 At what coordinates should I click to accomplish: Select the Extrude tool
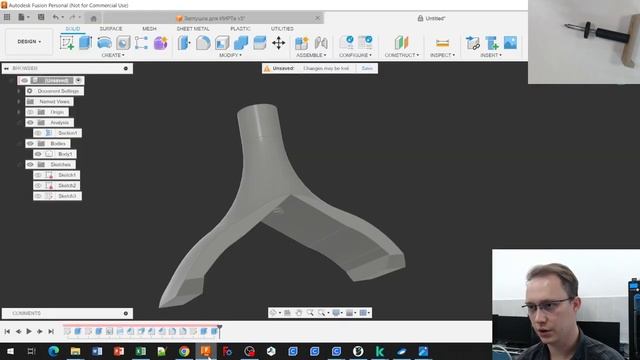[x=85, y=43]
